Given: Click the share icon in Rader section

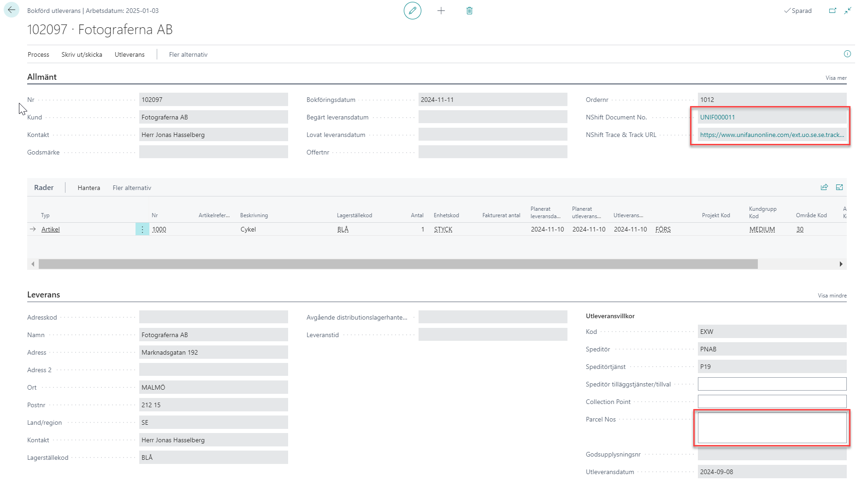Looking at the screenshot, I should [x=824, y=187].
